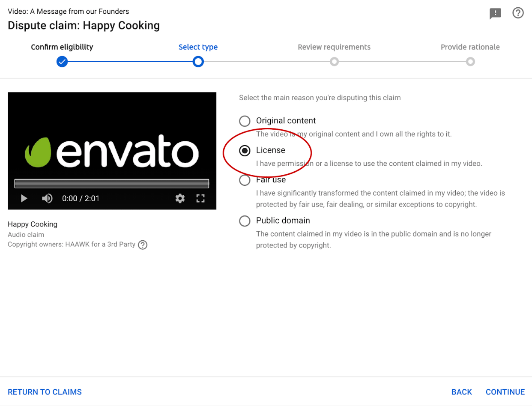This screenshot has width=532, height=406.
Task: Open the send feedback icon
Action: (495, 13)
